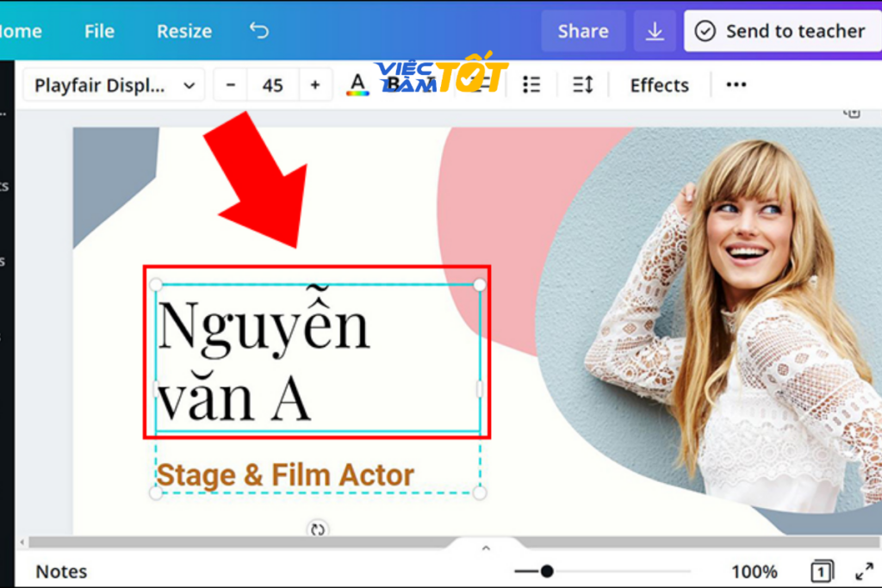882x588 pixels.
Task: Enter fullscreen presentation mode
Action: click(864, 572)
